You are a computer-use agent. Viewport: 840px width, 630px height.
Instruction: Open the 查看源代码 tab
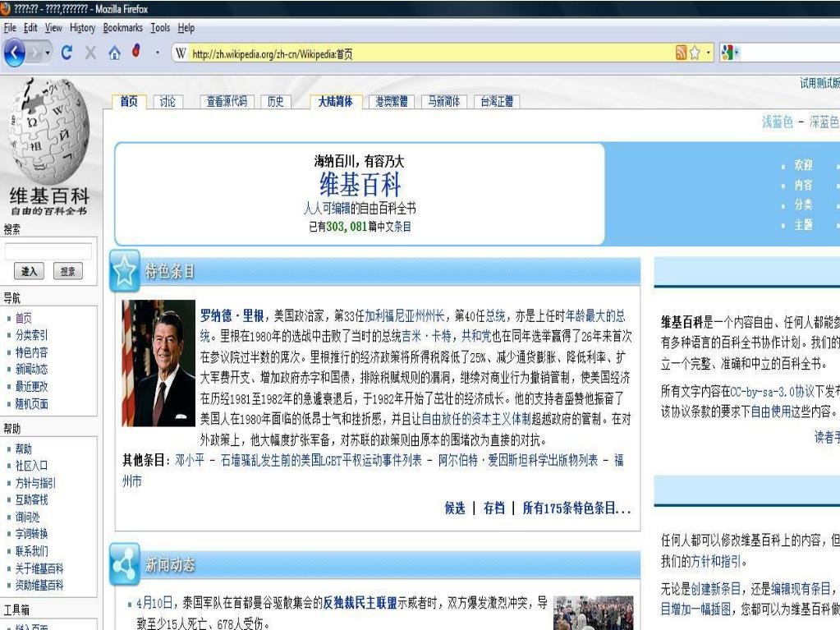227,101
